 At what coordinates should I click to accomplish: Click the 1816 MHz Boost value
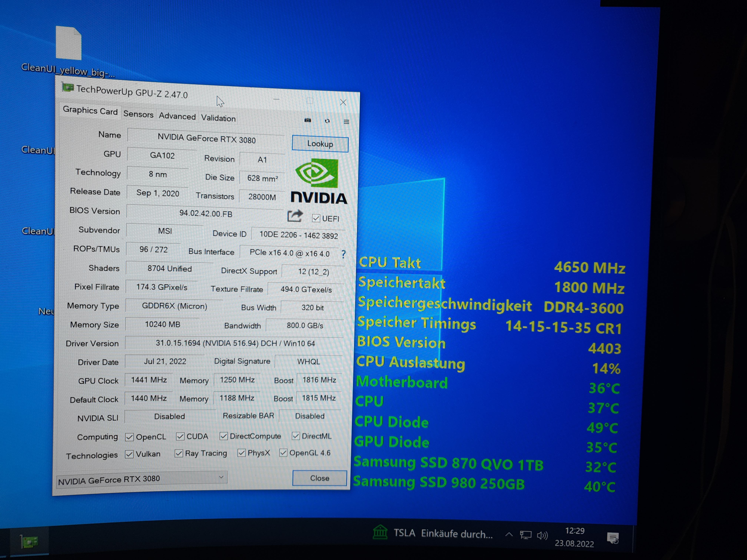319,380
